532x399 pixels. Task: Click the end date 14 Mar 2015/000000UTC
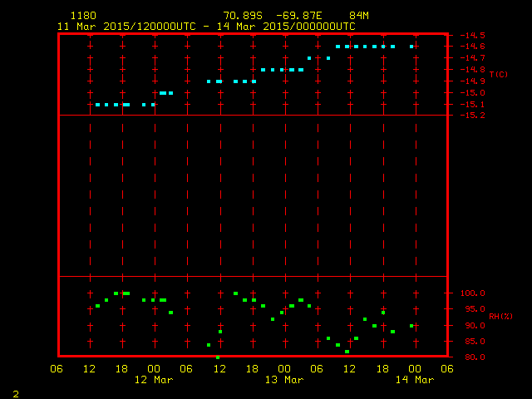(x=288, y=26)
